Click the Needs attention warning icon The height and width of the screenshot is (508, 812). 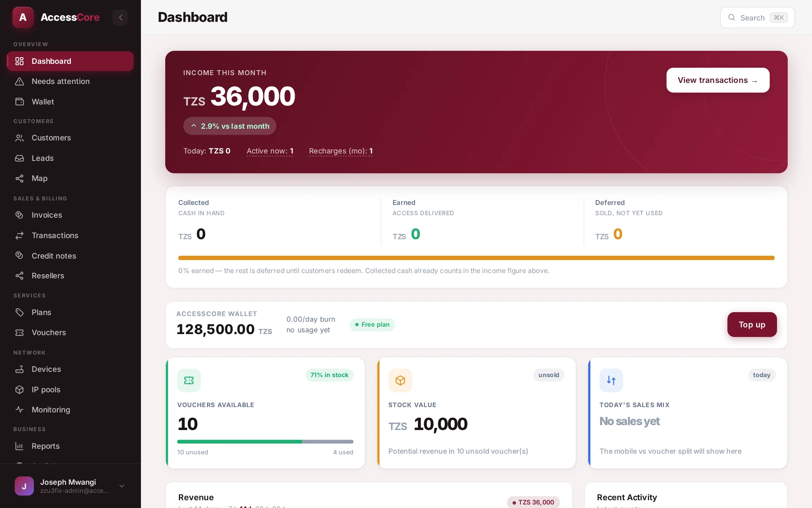click(x=19, y=81)
